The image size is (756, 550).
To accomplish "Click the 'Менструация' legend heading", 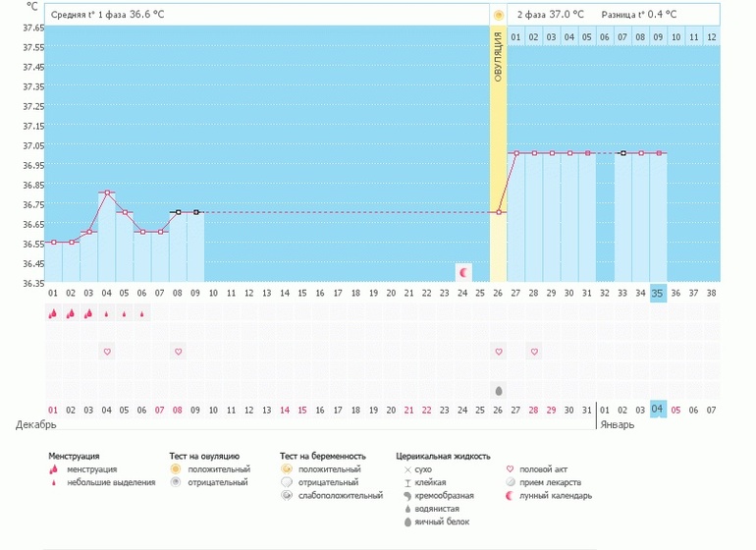I will click(x=74, y=456).
